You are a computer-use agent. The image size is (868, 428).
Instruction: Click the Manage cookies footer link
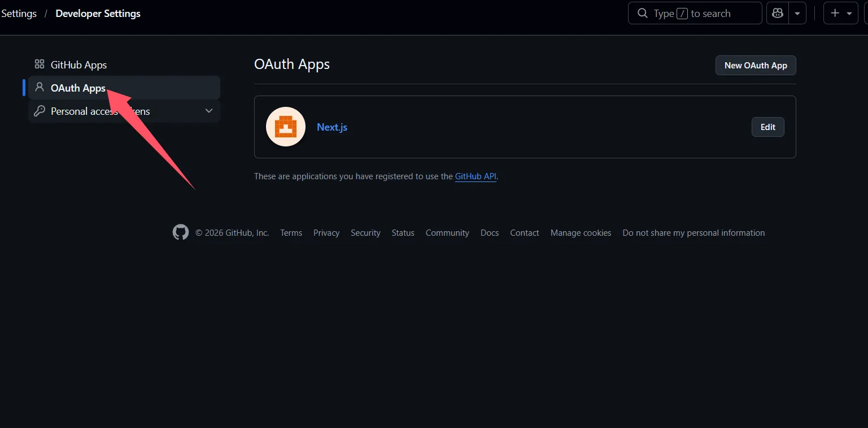[581, 233]
